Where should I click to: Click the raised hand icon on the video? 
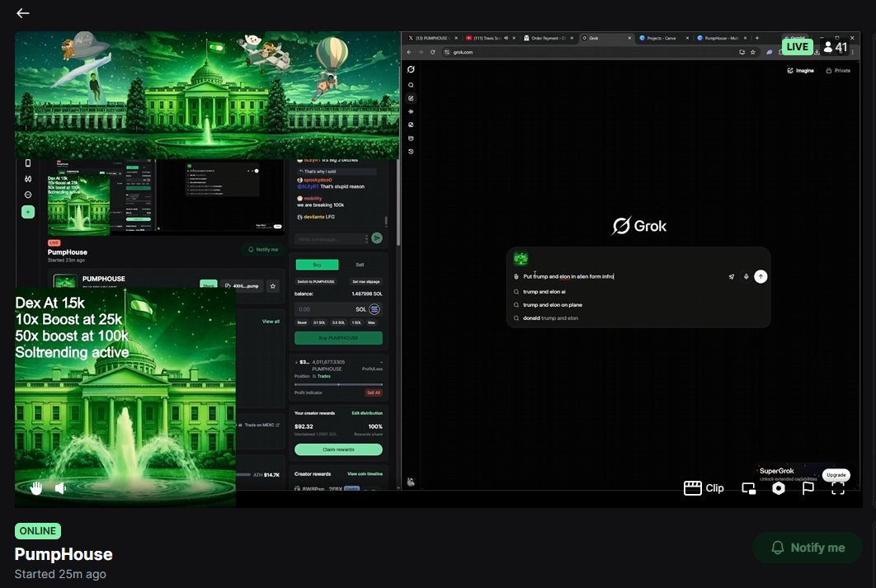pyautogui.click(x=36, y=488)
